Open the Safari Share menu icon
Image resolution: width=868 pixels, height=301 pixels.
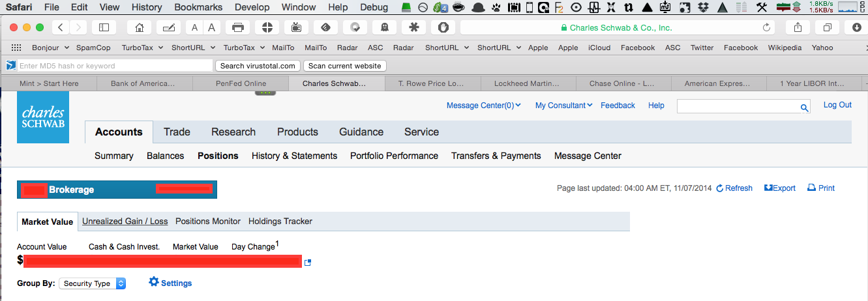click(798, 27)
